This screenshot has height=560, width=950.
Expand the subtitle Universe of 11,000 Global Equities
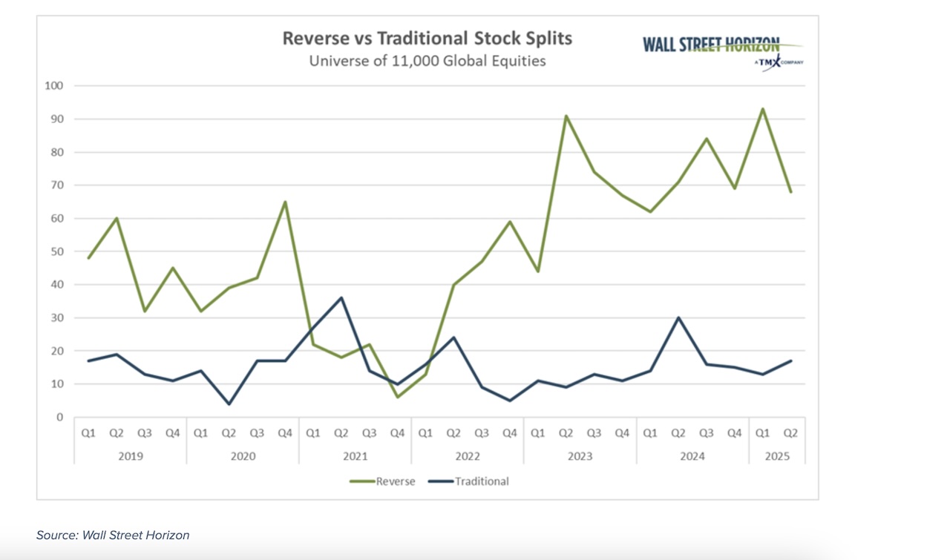pos(427,61)
